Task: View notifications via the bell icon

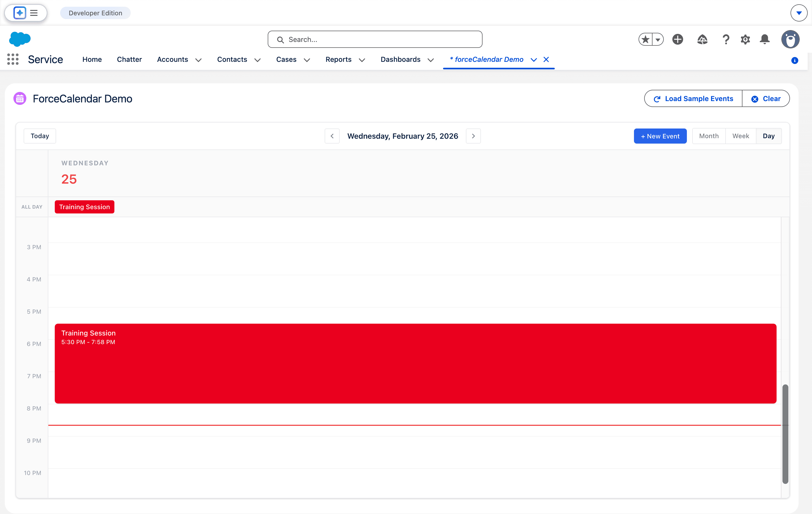Action: [x=765, y=39]
